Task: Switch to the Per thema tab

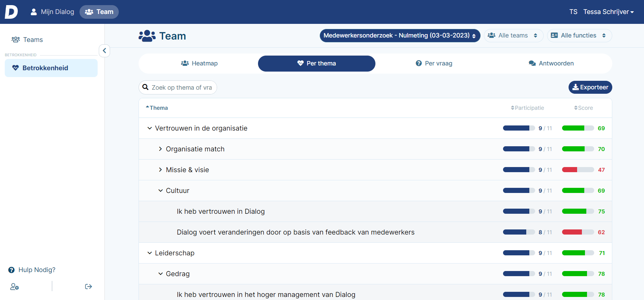Action: (x=317, y=63)
